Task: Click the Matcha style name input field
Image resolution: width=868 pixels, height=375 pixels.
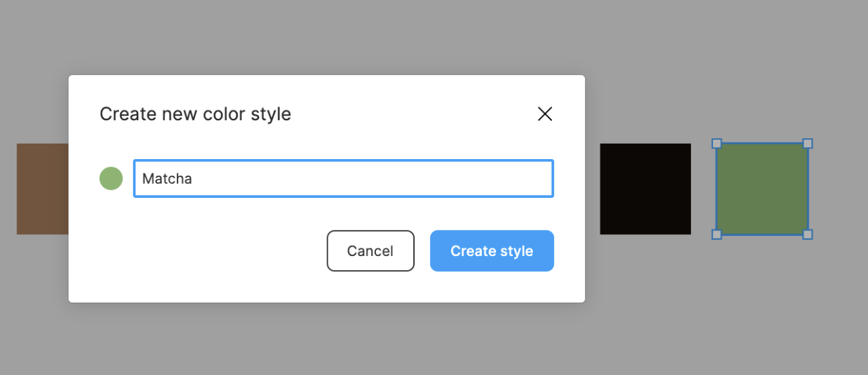Action: pos(344,178)
